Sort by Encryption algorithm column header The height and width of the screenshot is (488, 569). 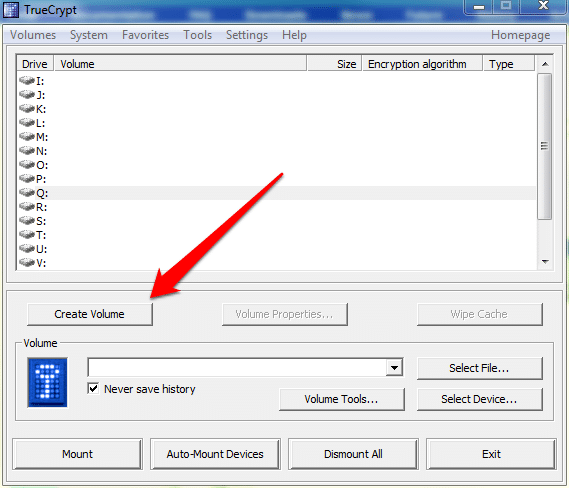pos(422,63)
